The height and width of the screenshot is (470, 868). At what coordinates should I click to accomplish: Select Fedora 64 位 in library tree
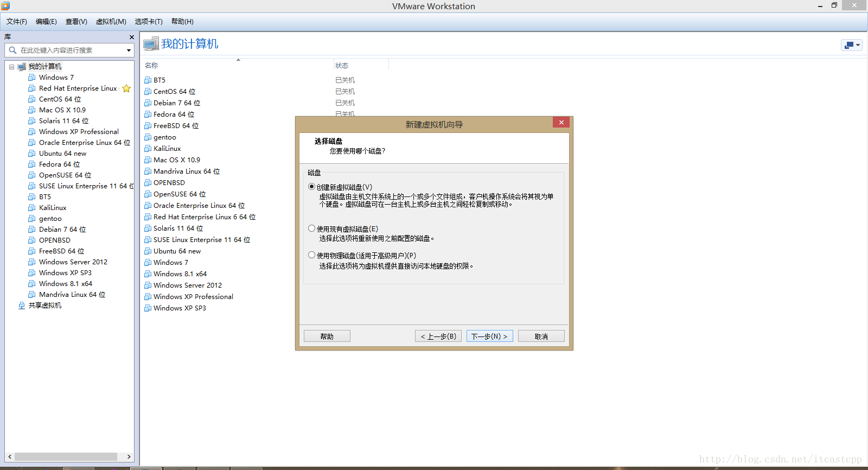tap(59, 164)
